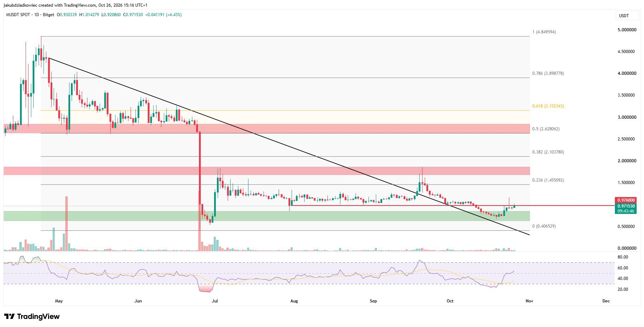This screenshot has width=644, height=327.
Task: Click the 2.500000 price axis label
Action: click(626, 139)
